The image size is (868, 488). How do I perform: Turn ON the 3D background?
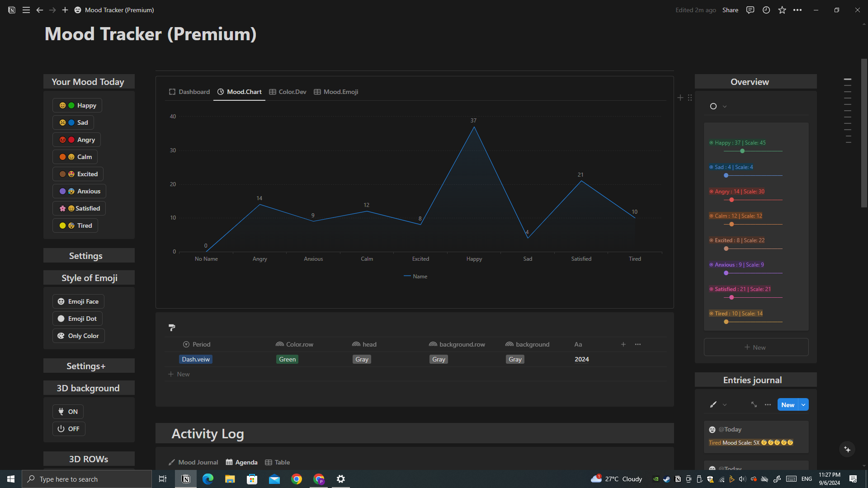coord(68,412)
